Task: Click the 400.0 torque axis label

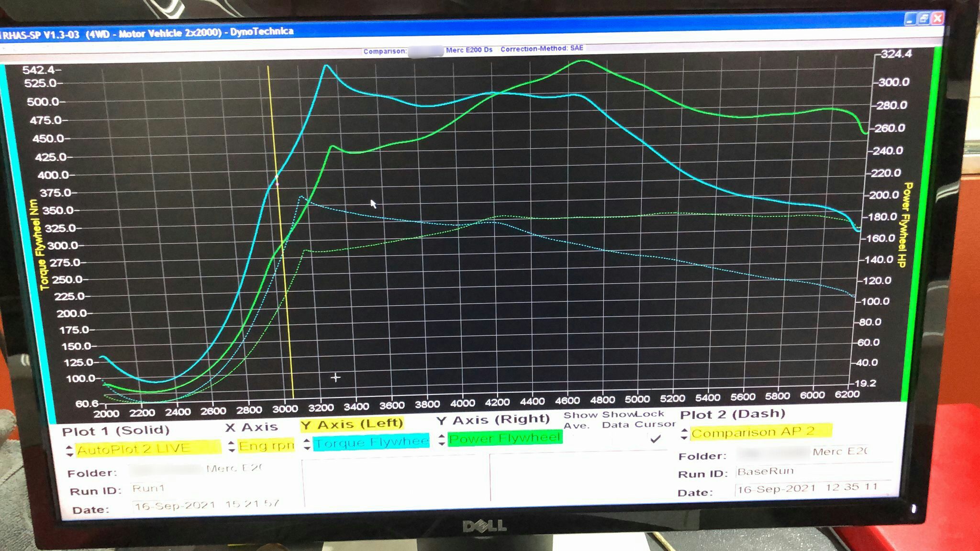Action: pyautogui.click(x=53, y=175)
